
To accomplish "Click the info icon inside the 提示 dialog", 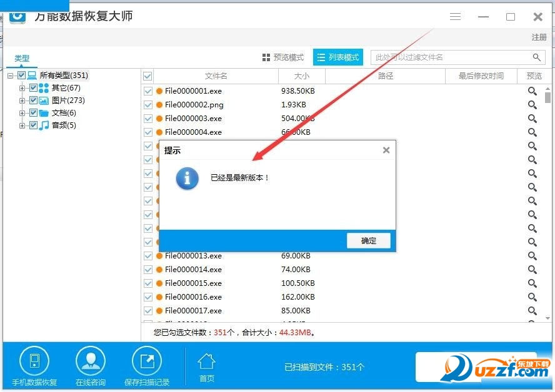I will tap(187, 179).
